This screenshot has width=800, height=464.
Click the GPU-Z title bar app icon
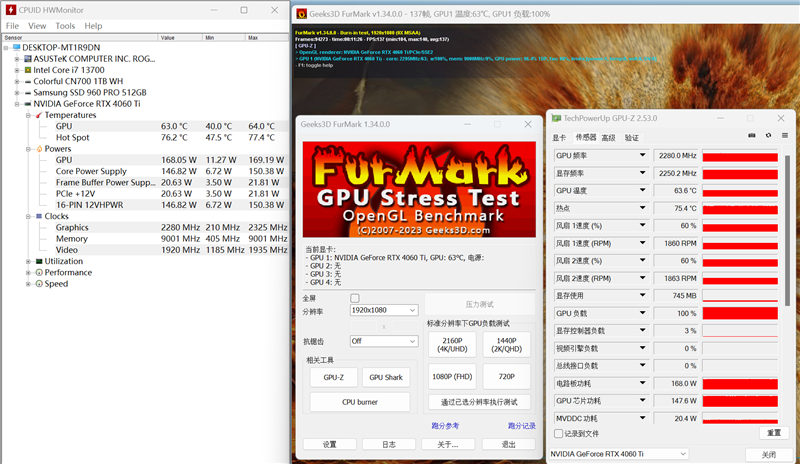coord(556,118)
